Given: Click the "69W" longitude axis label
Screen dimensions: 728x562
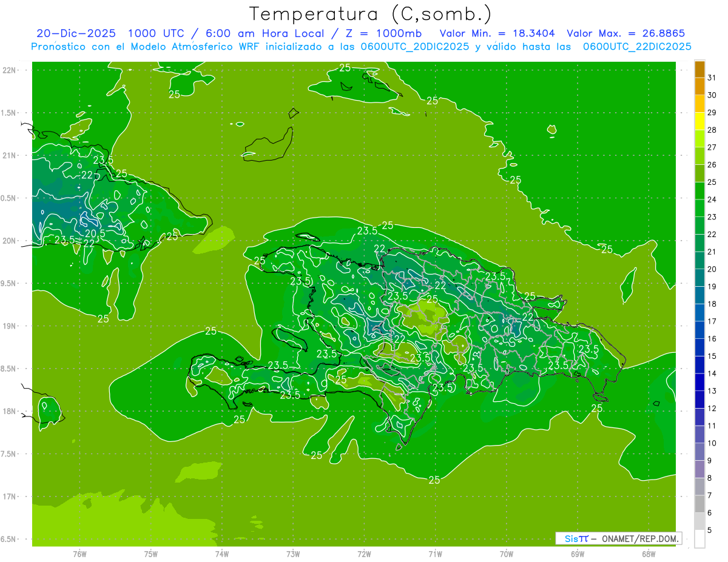Looking at the screenshot, I should coord(578,554).
